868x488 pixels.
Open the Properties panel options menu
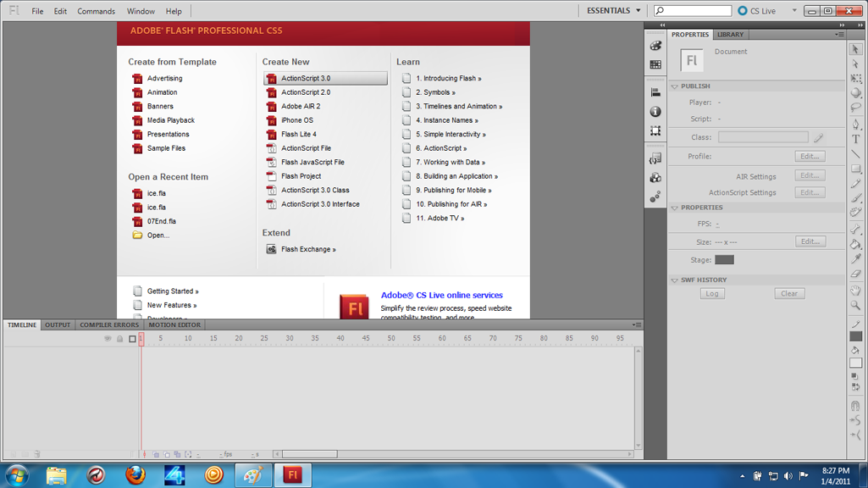point(840,35)
